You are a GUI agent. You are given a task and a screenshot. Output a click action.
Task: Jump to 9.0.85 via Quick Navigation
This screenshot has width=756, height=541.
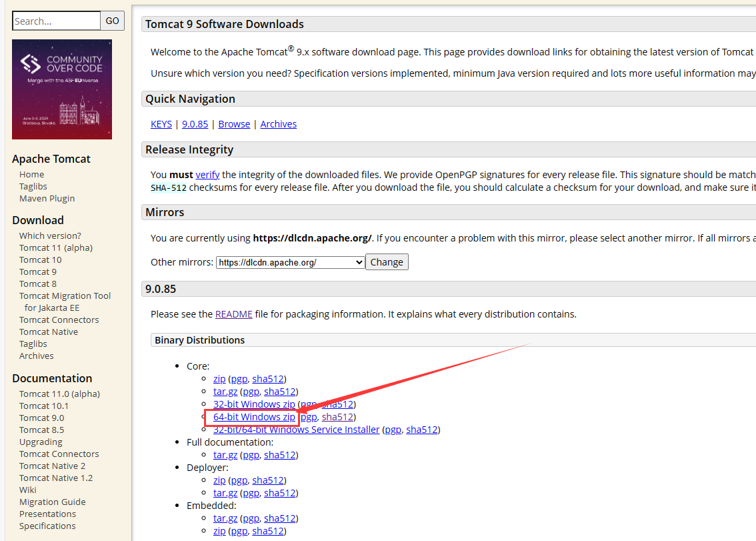[195, 124]
